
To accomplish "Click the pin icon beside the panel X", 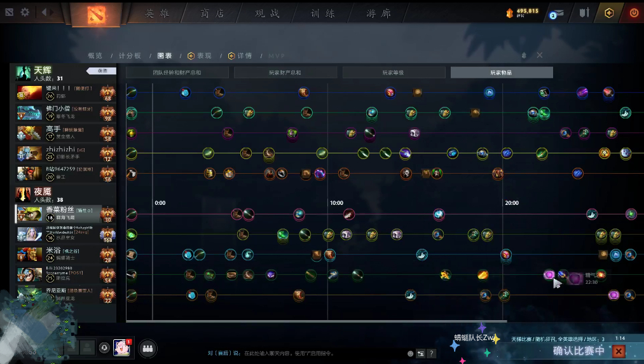I will pyautogui.click(x=524, y=55).
